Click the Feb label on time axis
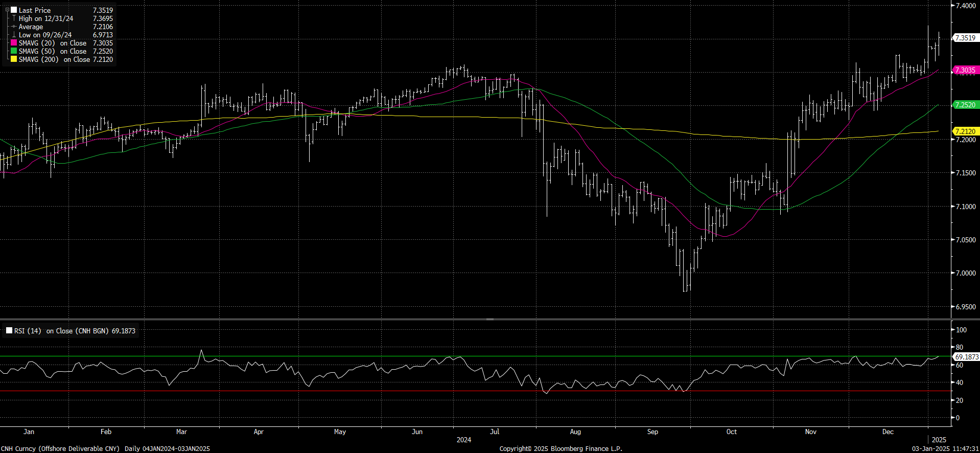 106,432
